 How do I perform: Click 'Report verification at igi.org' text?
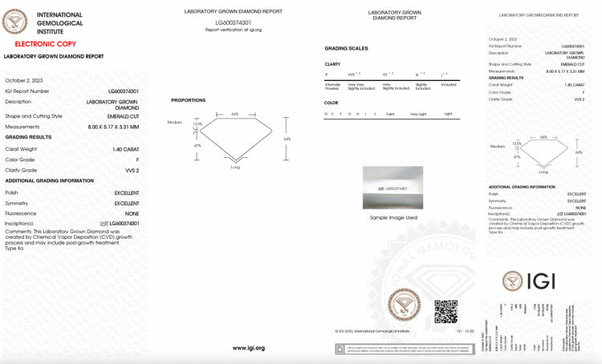(x=233, y=30)
